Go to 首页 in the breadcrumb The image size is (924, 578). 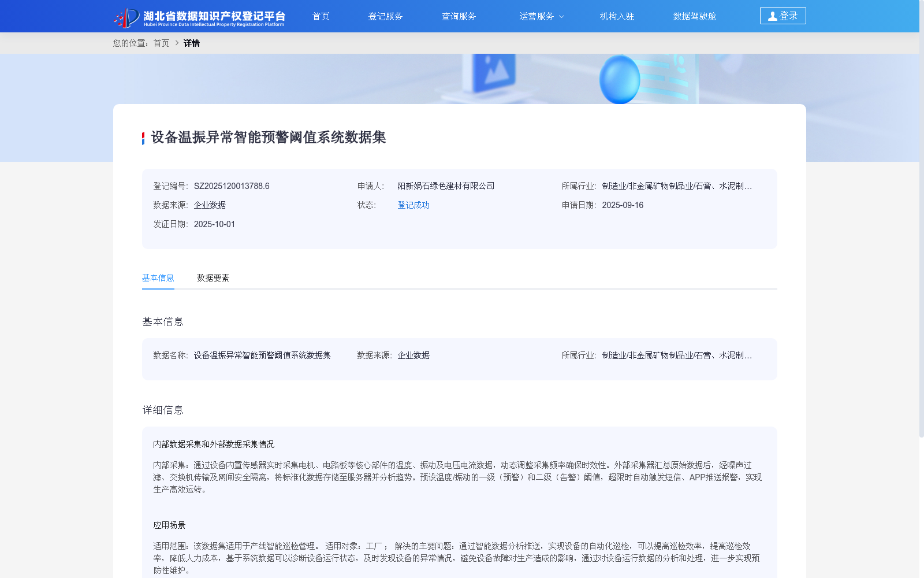point(161,43)
